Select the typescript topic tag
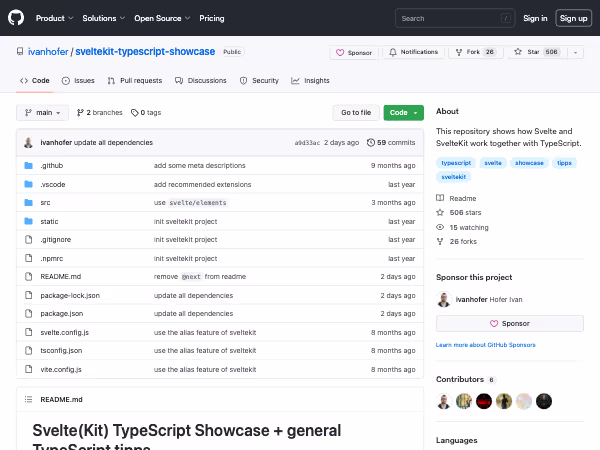This screenshot has width=600, height=450. pyautogui.click(x=456, y=163)
